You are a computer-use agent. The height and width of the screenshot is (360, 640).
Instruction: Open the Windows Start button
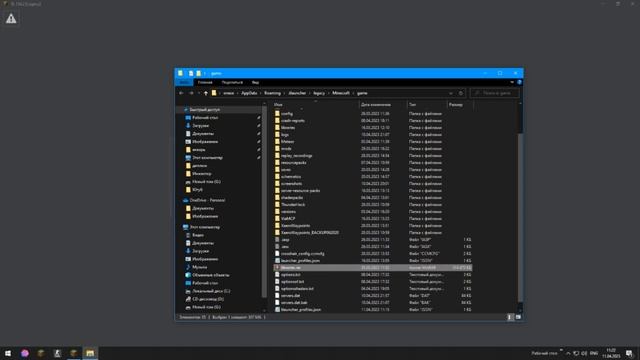(8, 353)
